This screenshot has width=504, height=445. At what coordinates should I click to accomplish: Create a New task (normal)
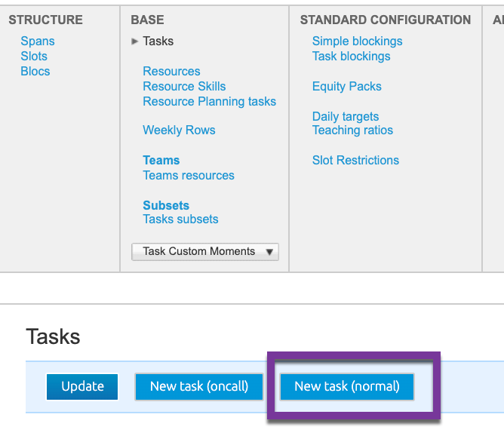[x=347, y=386]
